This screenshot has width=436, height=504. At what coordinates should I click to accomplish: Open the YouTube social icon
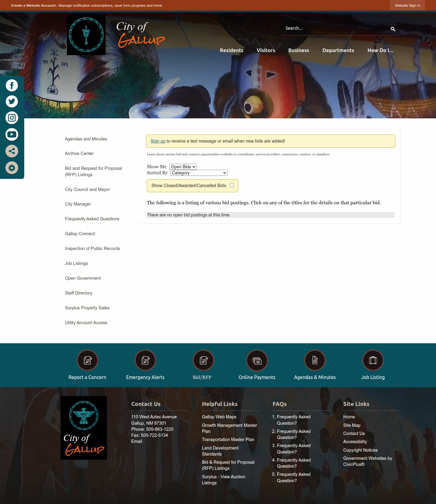(x=12, y=134)
